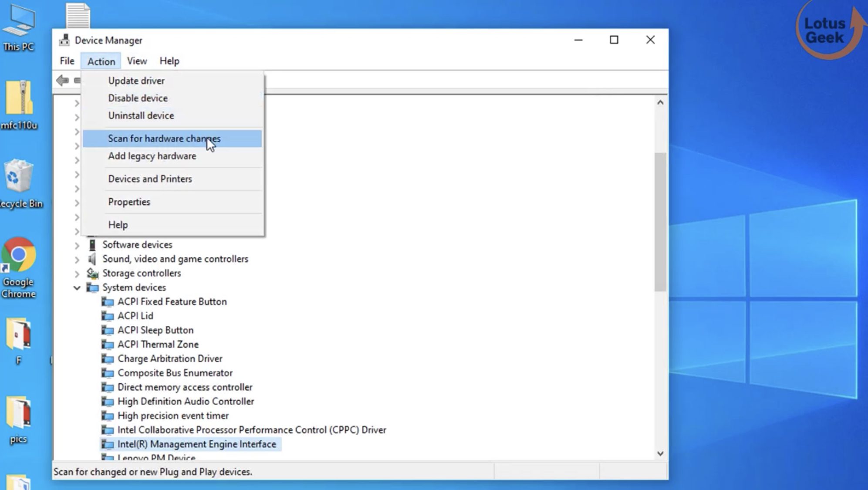
Task: Click ACPI Fixed Feature Button device entry
Action: (x=172, y=302)
